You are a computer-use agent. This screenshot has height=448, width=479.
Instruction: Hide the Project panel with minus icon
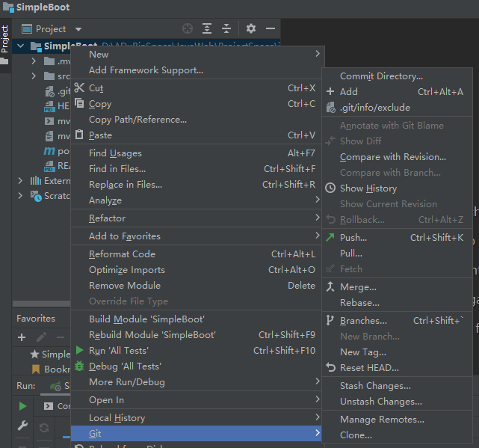[x=271, y=28]
